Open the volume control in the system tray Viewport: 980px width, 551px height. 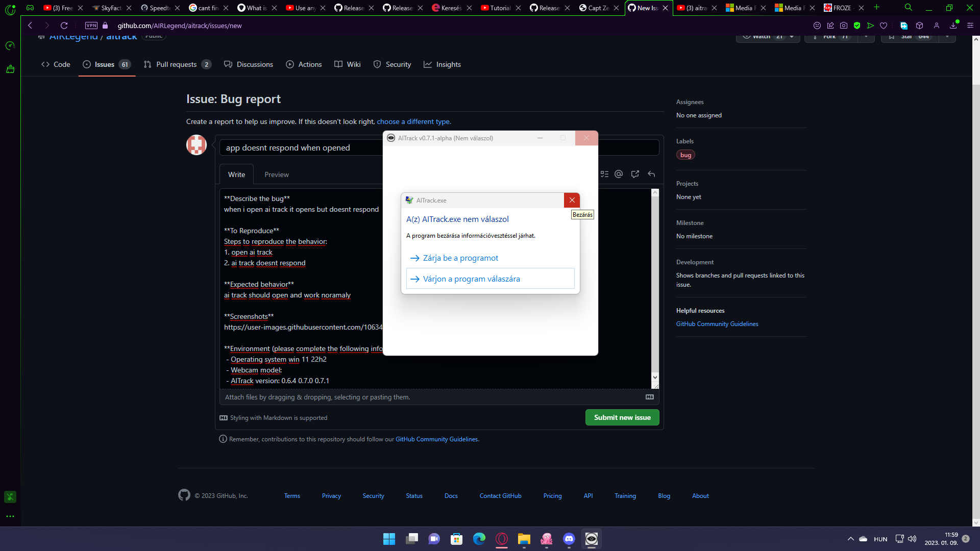[913, 539]
